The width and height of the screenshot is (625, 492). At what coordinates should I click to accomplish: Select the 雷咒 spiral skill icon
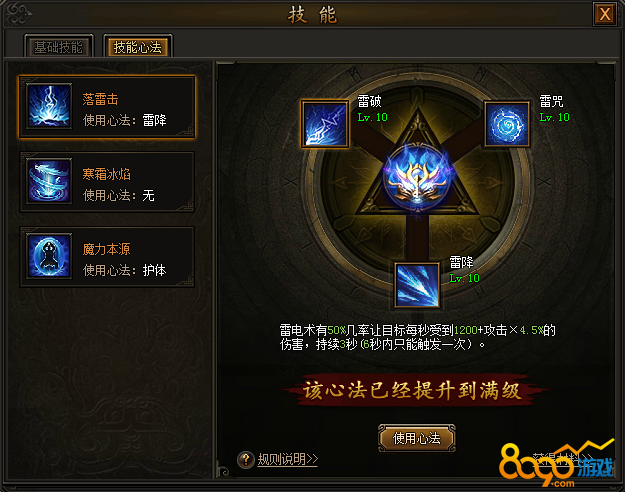click(x=507, y=124)
